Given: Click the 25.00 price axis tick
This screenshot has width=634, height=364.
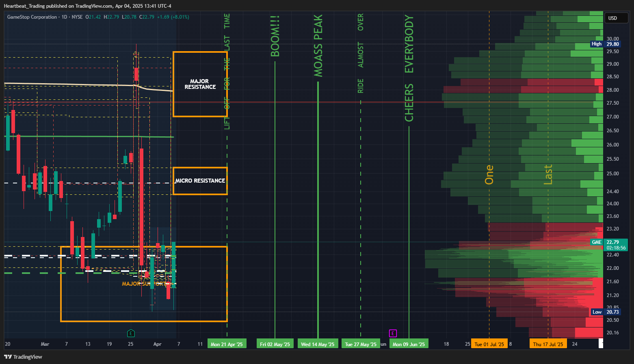Looking at the screenshot, I should point(612,174).
